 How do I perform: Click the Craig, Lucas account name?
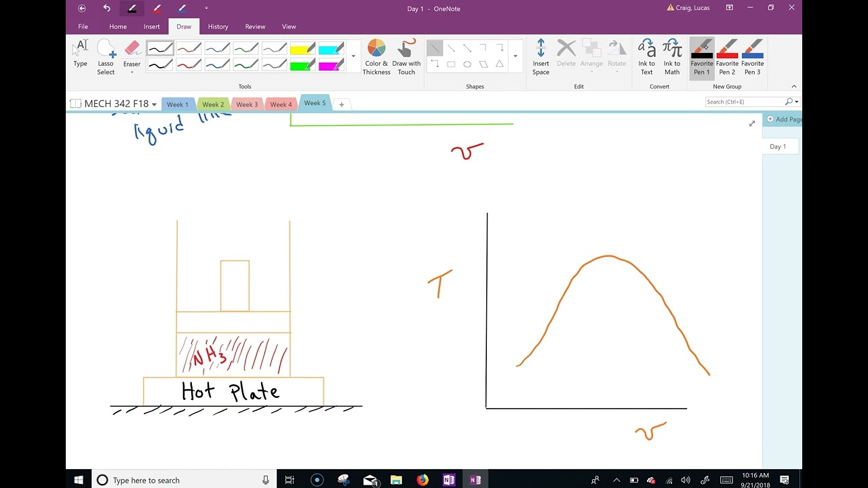pos(694,8)
